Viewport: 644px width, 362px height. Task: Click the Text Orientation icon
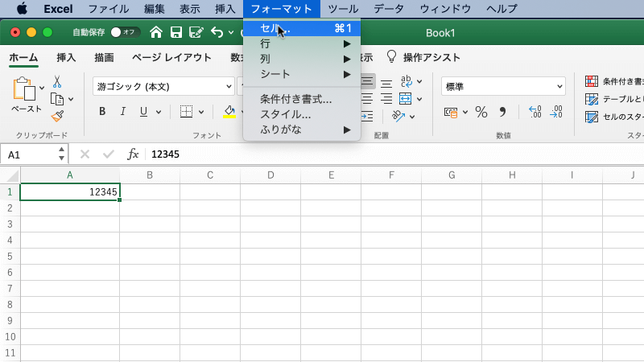(x=398, y=116)
